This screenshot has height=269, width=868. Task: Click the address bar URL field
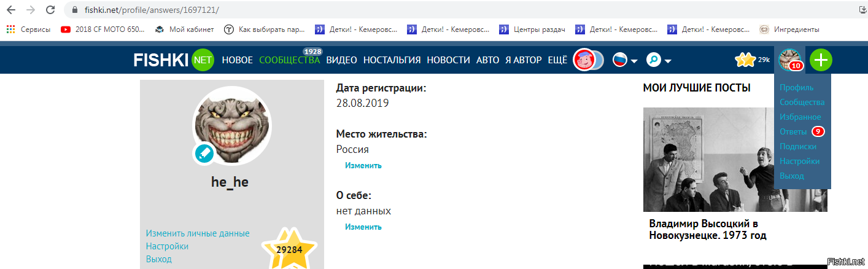click(x=460, y=10)
